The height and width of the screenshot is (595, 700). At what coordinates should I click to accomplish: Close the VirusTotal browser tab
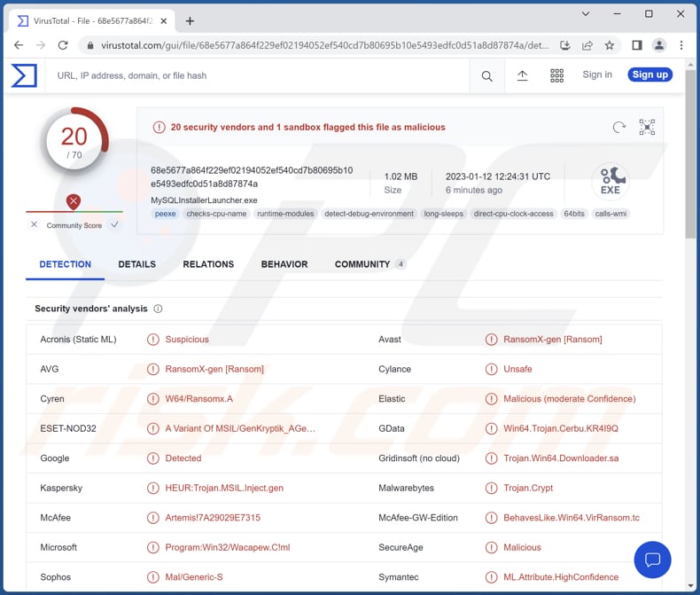tap(164, 21)
